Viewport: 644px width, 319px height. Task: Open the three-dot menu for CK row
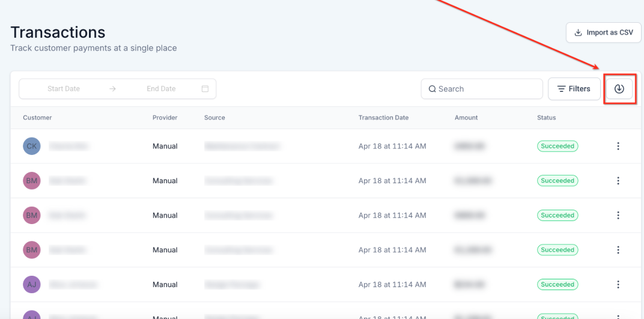[x=618, y=146]
